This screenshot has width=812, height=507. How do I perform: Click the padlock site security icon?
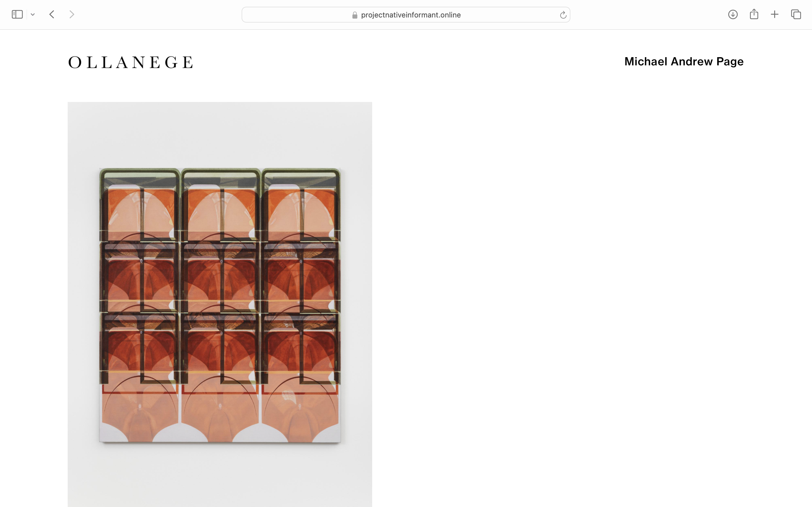(355, 15)
